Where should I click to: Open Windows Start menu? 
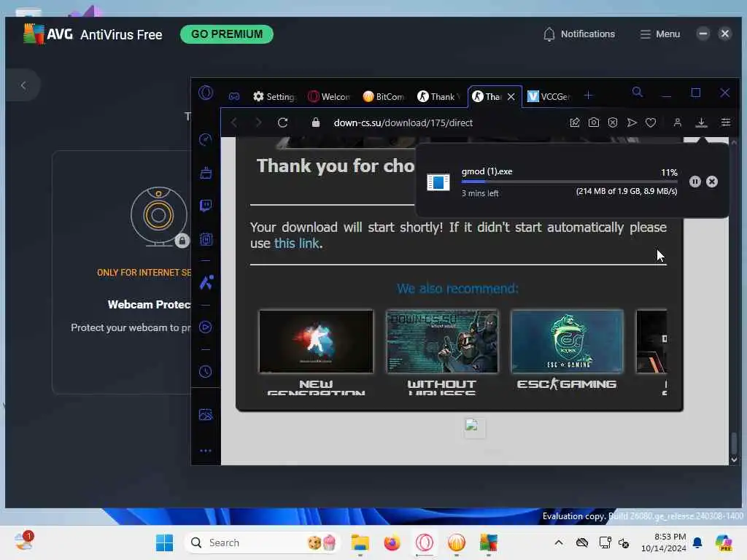point(164,542)
